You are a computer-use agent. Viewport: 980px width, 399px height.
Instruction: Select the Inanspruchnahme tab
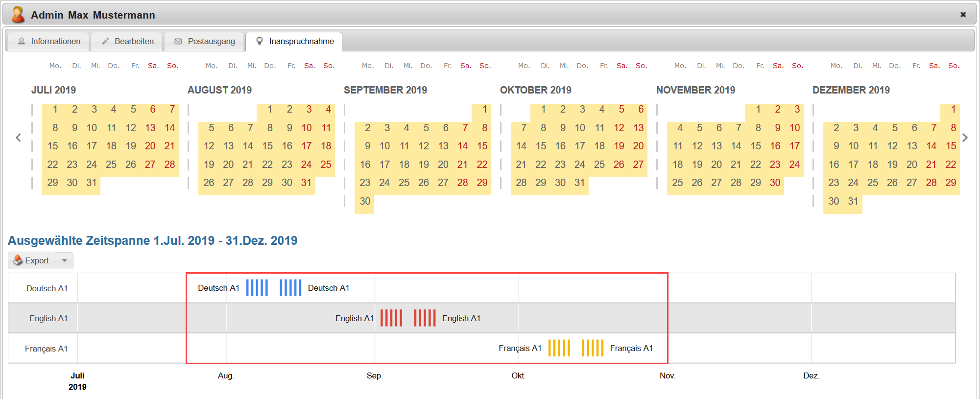pos(294,42)
